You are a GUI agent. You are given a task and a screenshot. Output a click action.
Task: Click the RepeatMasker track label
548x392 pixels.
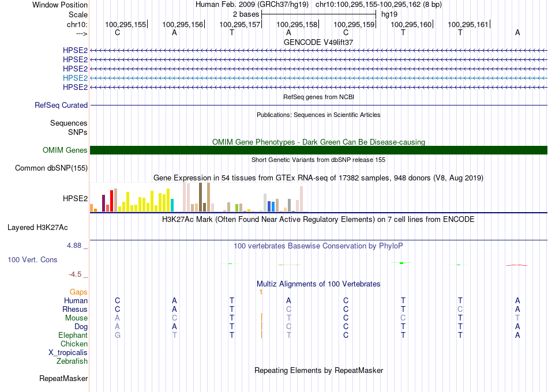tap(63, 378)
